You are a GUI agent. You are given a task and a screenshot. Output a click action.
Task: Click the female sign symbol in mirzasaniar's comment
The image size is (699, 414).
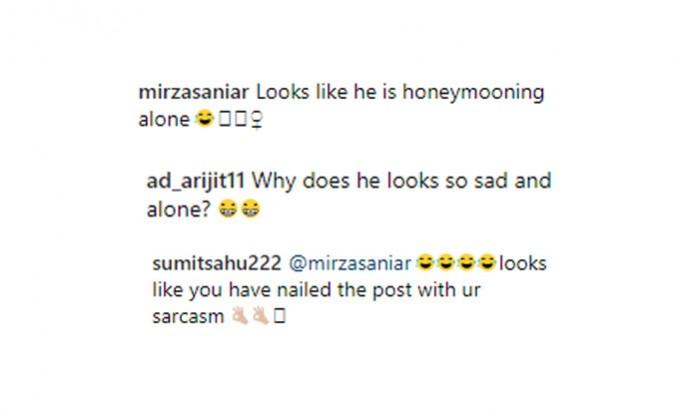[257, 119]
